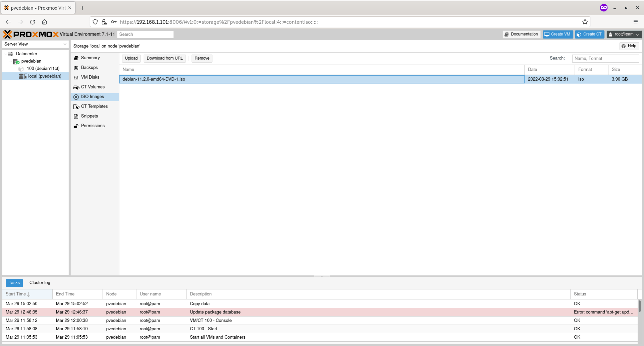
Task: View the VM Disks section
Action: tap(90, 77)
